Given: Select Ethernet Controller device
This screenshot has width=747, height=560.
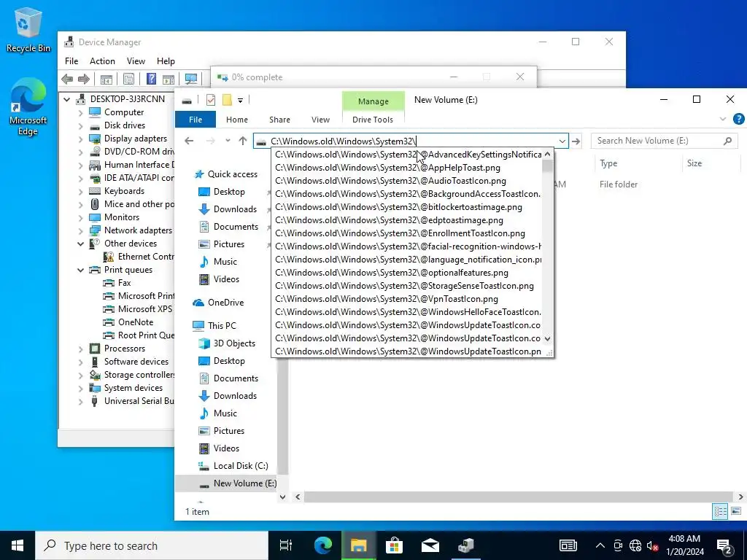Looking at the screenshot, I should (x=139, y=257).
